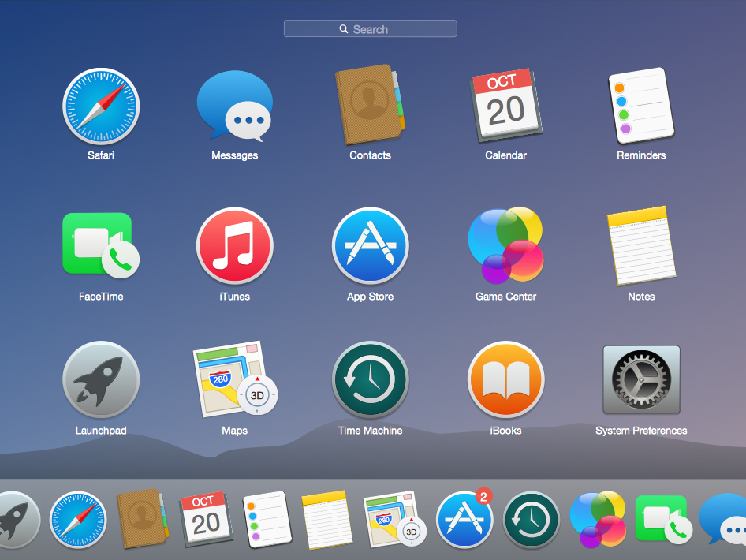Open App Store in Launchpad grid
This screenshot has height=560, width=746.
[x=370, y=245]
